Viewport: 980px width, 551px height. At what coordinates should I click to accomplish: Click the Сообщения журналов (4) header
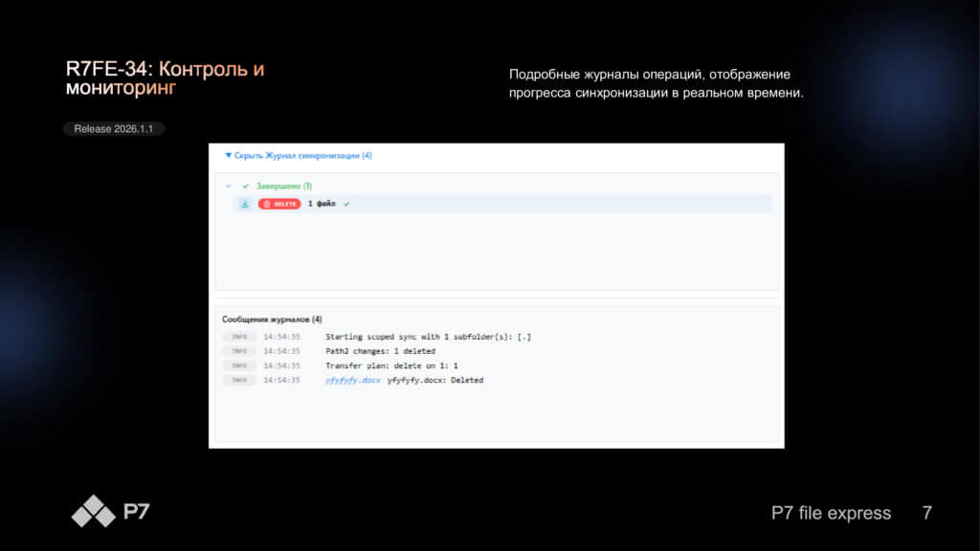click(x=272, y=320)
